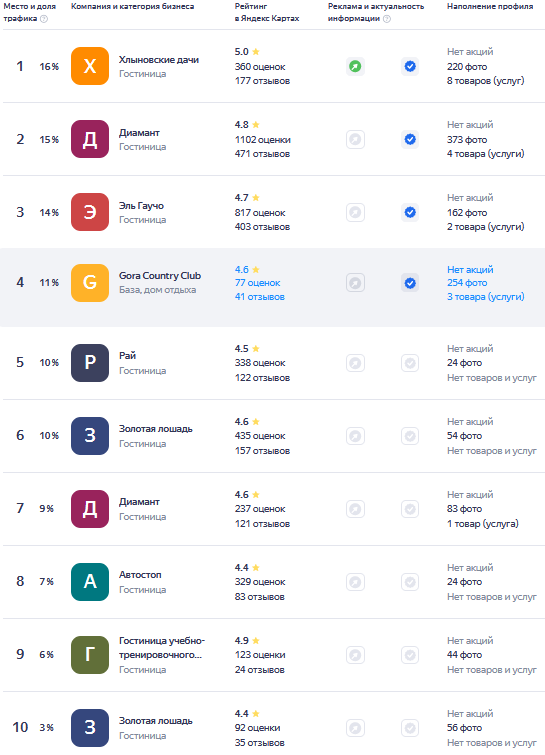Viewport: 545px width, 755px height.
Task: Open the 77 оценок link of Gora Country Club
Action: (x=258, y=283)
